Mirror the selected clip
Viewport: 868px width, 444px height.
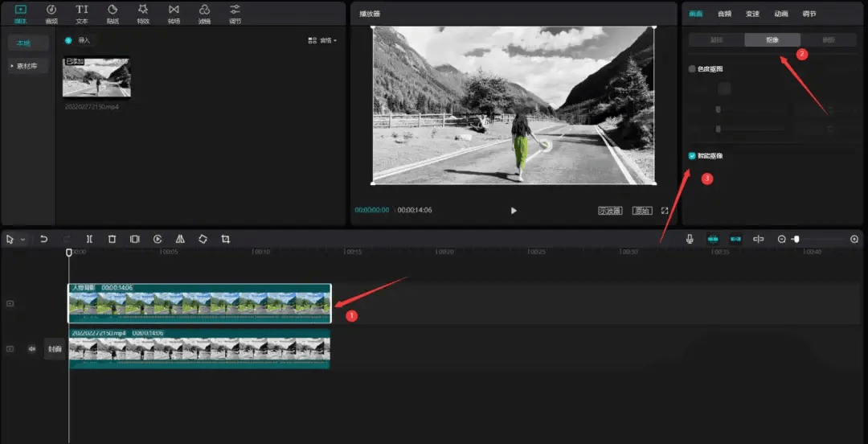coord(180,239)
